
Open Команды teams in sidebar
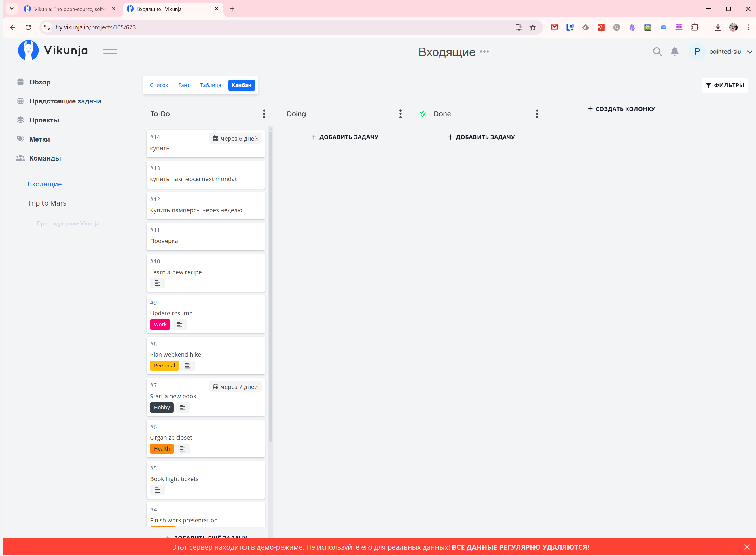coord(45,158)
